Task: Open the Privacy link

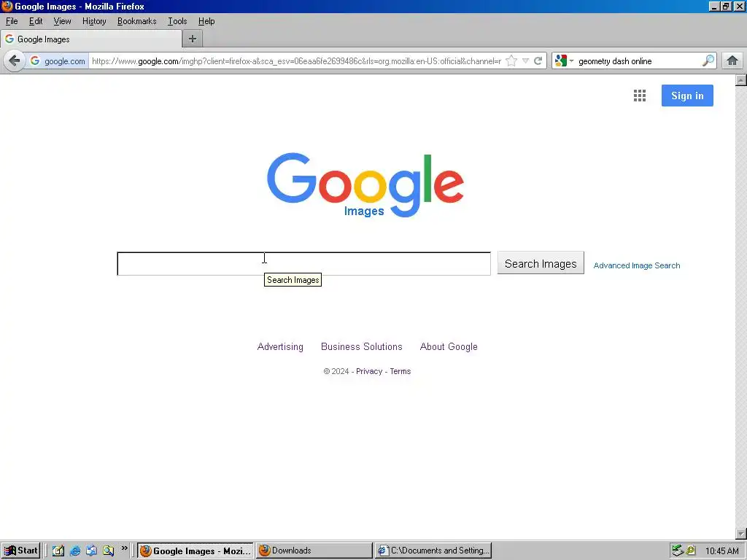Action: (369, 371)
